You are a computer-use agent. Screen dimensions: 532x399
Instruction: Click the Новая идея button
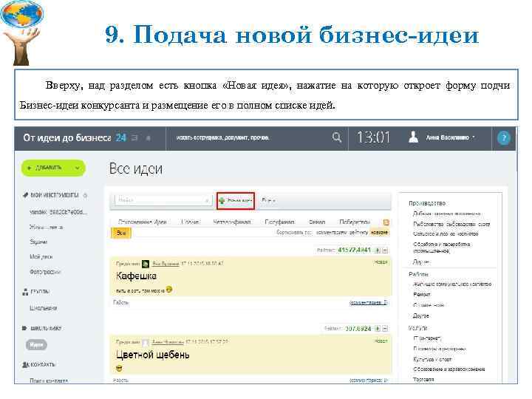[236, 201]
